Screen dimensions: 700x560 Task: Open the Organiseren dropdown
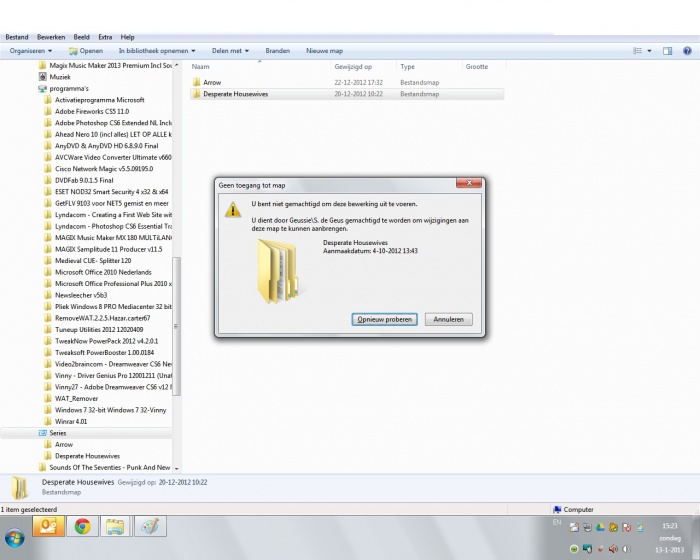31,51
